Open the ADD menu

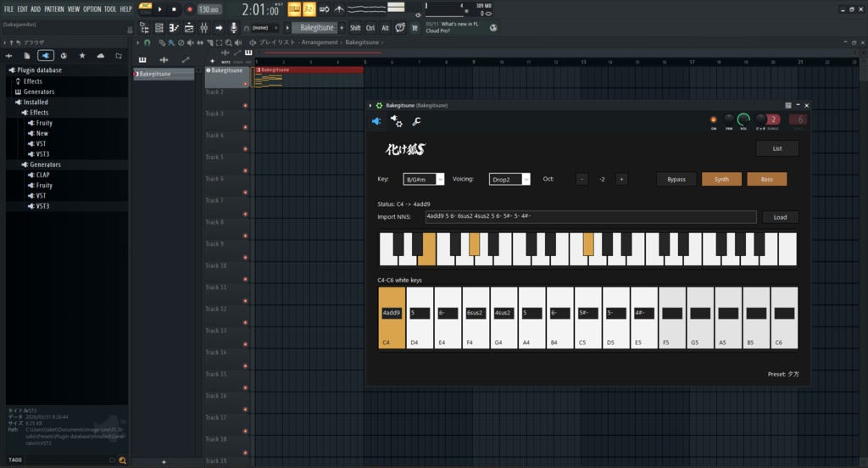36,8
